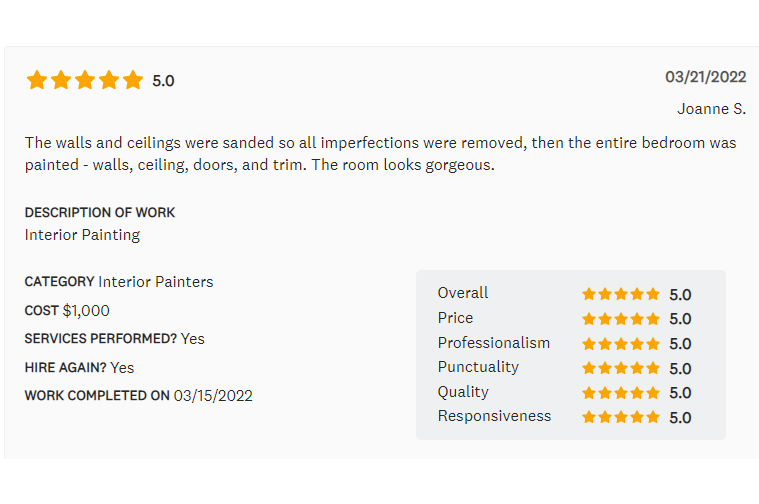This screenshot has height=504, width=759.
Task: Click the review date 03/21/2022
Action: coord(706,77)
